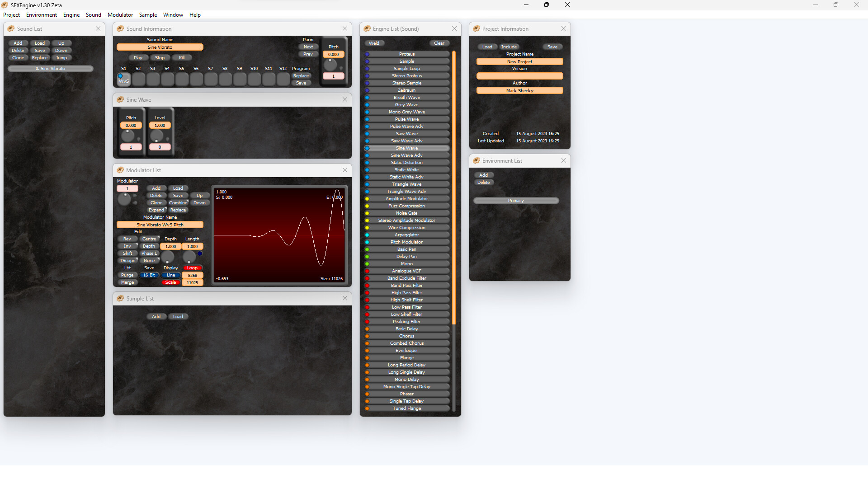Select Sine Wave in the Engine List
The height and width of the screenshot is (488, 868).
406,148
